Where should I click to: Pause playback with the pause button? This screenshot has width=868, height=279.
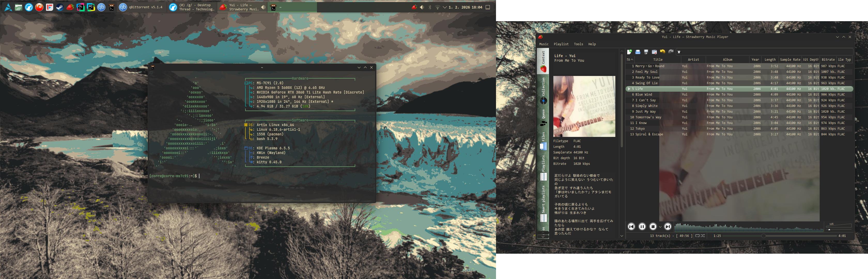point(642,227)
